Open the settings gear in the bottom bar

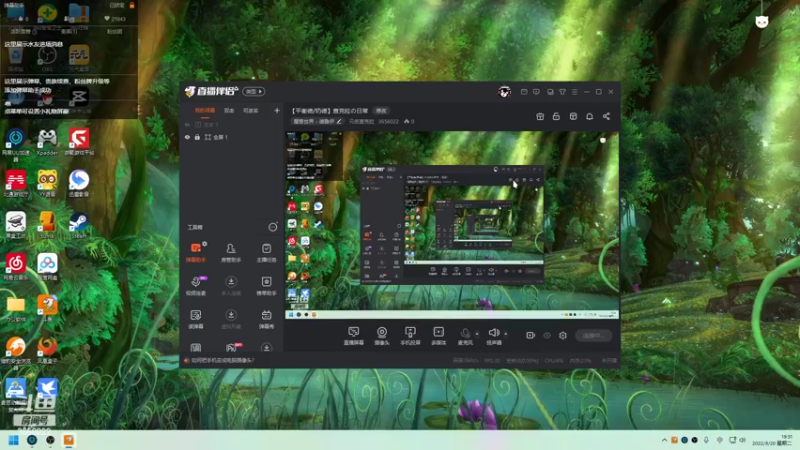[563, 335]
